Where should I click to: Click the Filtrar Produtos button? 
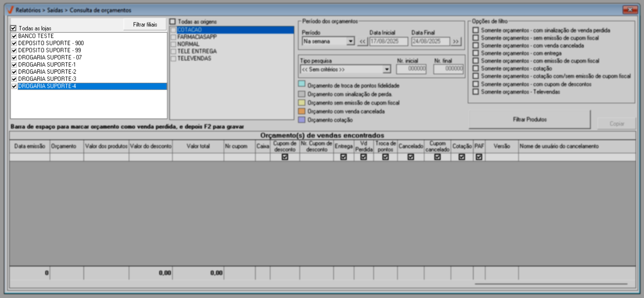[530, 120]
